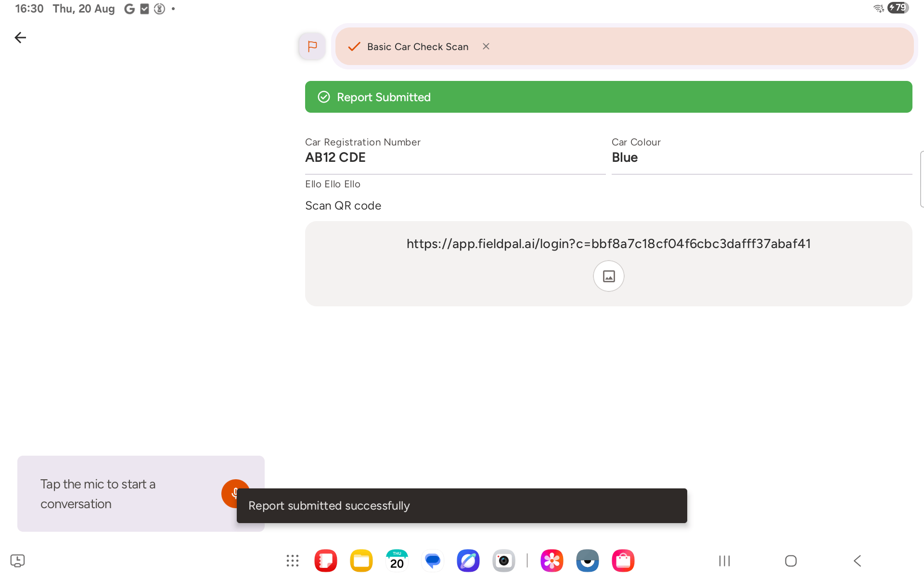Select the Basic Car Check Scan checkmark
The image size is (924, 578).
coord(354,46)
